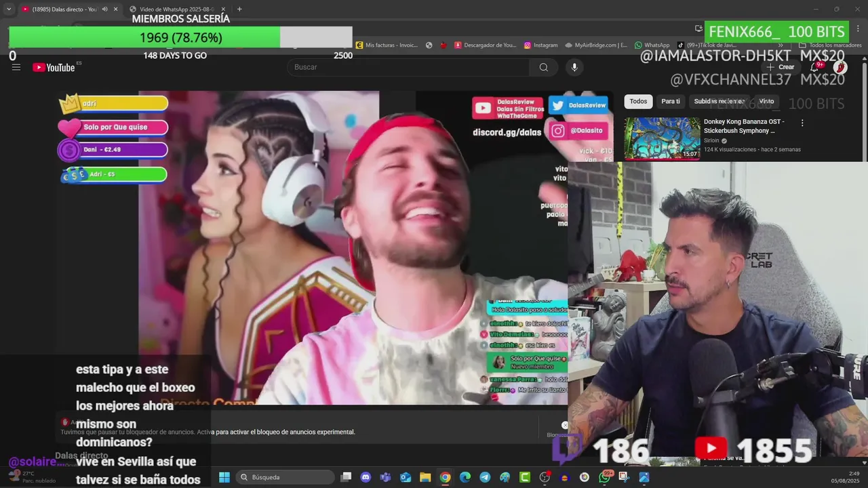Select the Subidas recientes chip
Screen dimensions: 868x488
[x=719, y=102]
